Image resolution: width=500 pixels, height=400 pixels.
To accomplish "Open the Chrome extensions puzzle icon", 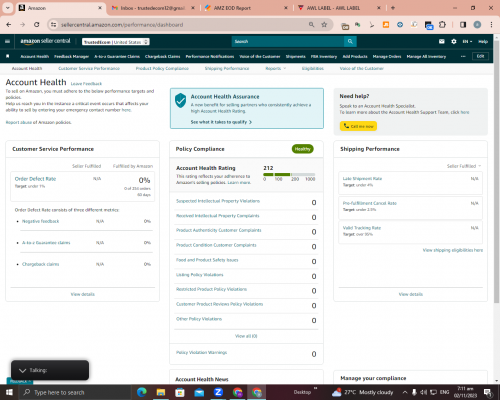I will coord(442,25).
